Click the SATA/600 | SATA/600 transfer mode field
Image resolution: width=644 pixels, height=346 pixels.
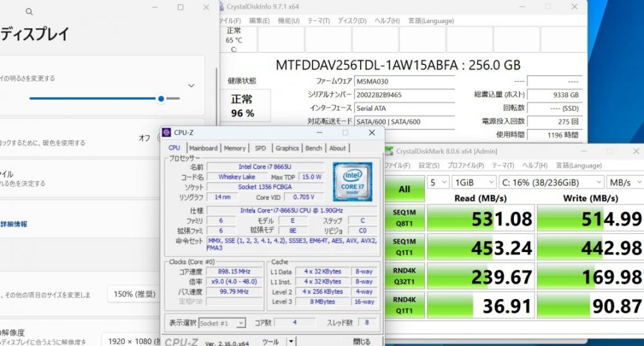[x=404, y=122]
